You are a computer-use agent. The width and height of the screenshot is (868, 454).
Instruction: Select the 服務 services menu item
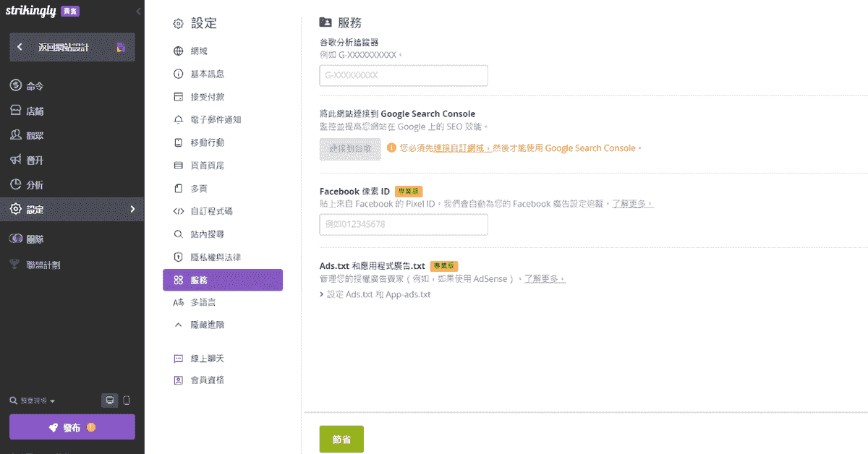223,280
